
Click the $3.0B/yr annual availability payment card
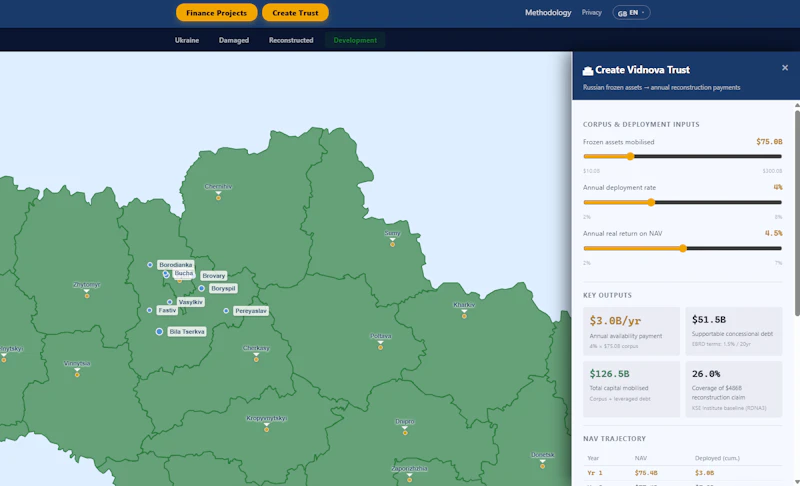[632, 331]
